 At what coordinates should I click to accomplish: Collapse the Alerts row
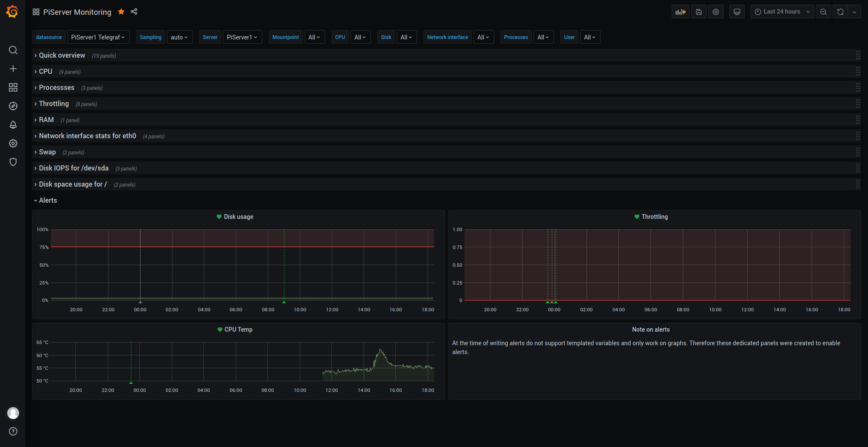click(47, 201)
